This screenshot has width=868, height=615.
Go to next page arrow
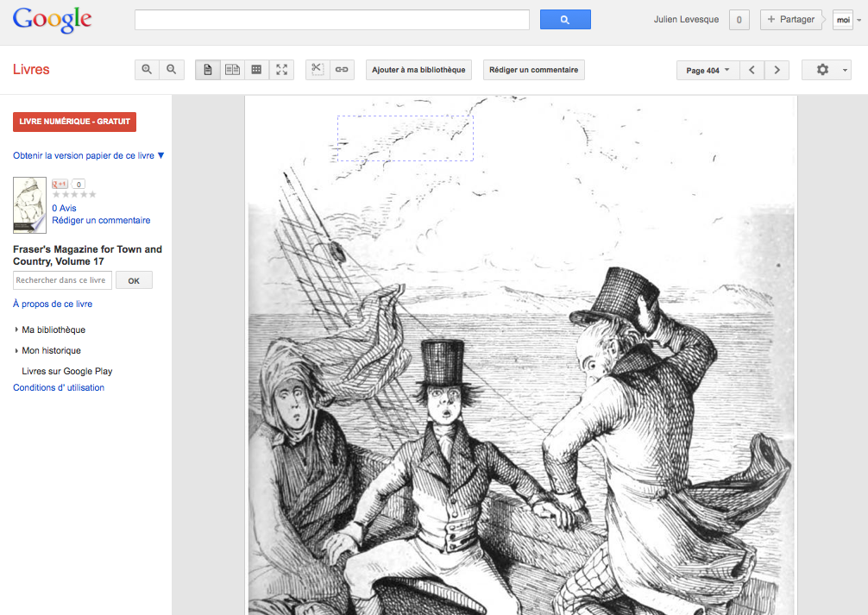[x=777, y=70]
